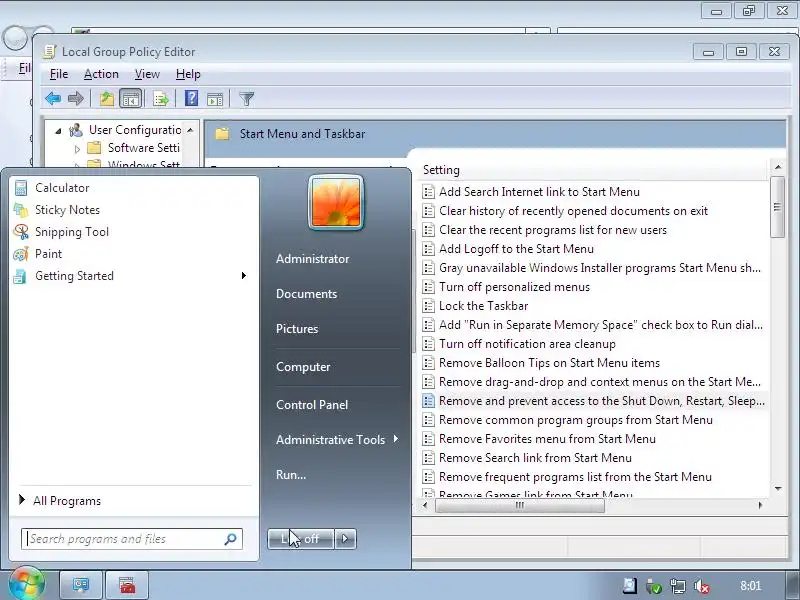Select Remove Favorites menu from Start Menu
The width and height of the screenshot is (800, 600).
(x=547, y=439)
